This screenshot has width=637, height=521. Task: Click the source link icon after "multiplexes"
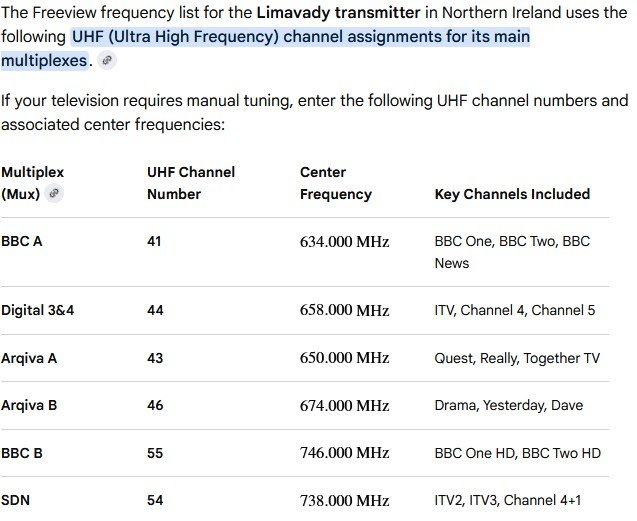point(107,61)
